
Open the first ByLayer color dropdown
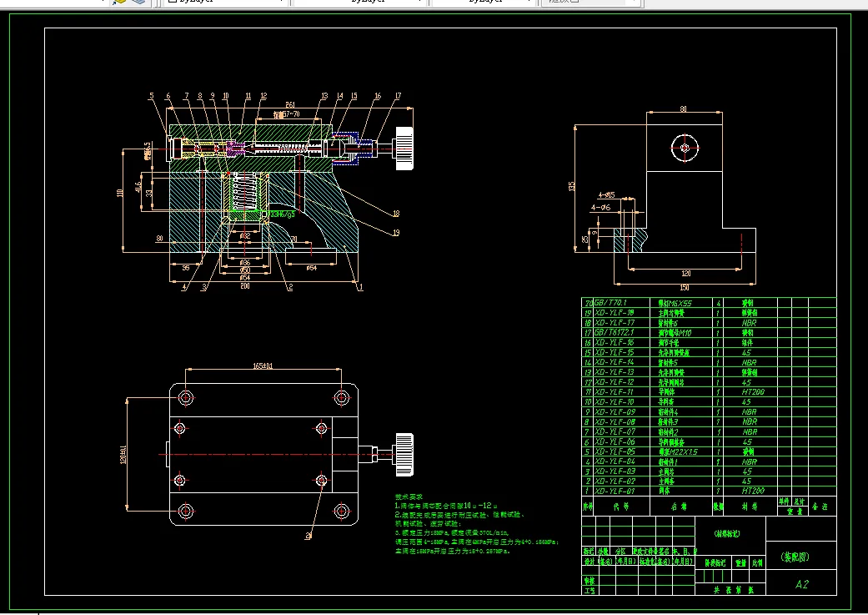(x=281, y=3)
